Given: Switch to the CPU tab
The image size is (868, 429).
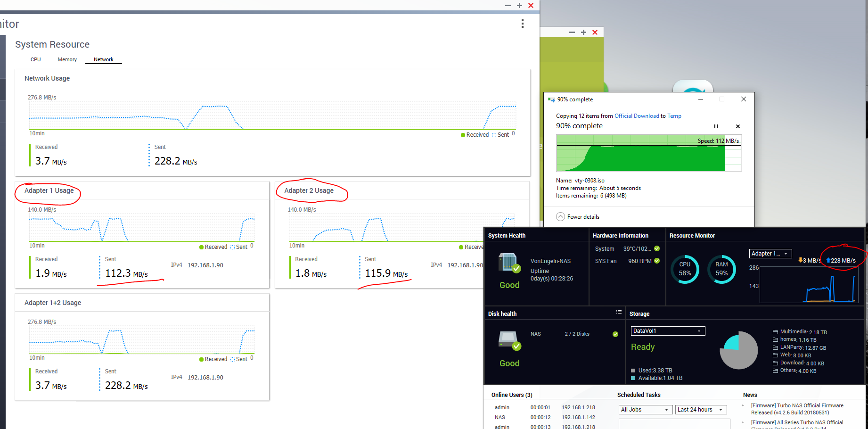Looking at the screenshot, I should [x=36, y=59].
